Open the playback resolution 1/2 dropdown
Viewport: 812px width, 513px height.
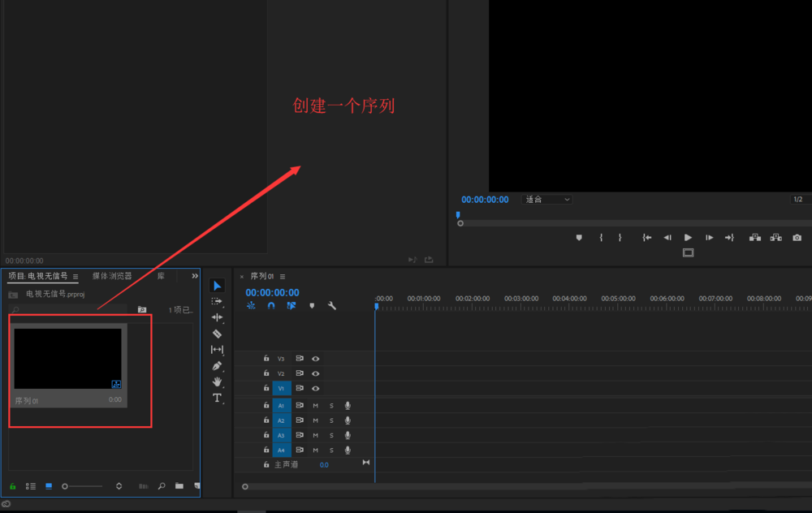point(797,199)
